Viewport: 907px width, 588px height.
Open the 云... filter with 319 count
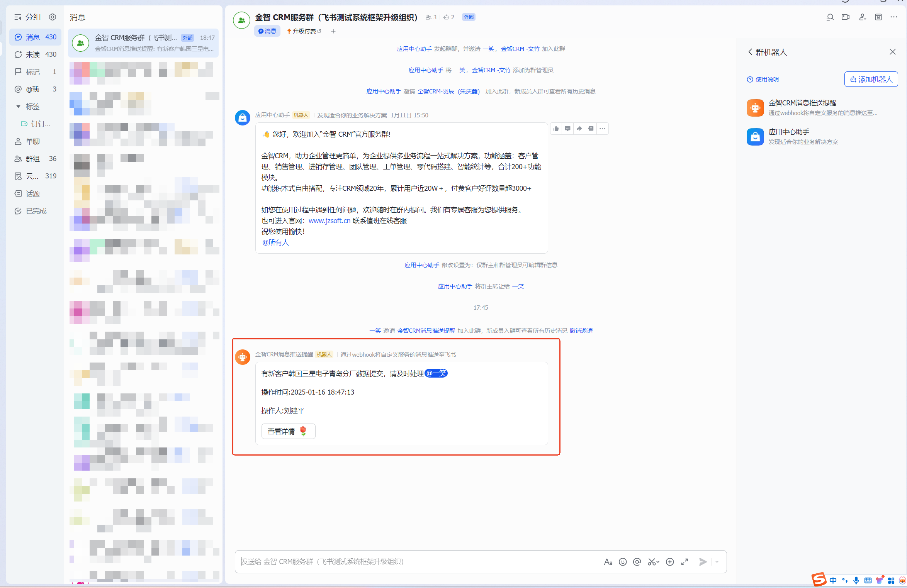35,176
